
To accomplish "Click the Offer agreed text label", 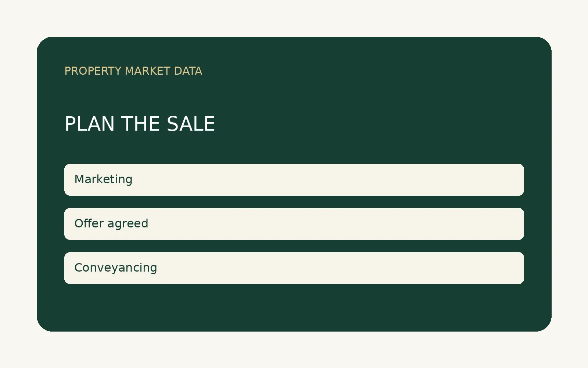I will pos(111,223).
